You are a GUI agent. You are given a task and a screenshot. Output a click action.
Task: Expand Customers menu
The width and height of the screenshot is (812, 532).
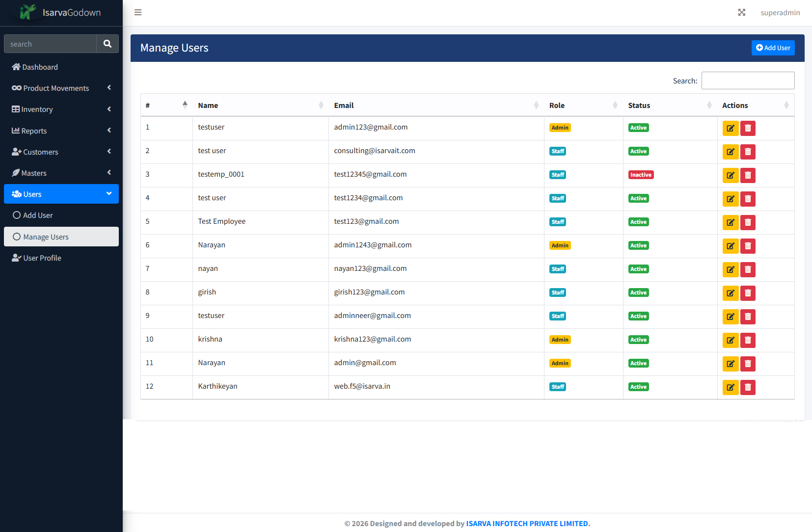pos(61,152)
